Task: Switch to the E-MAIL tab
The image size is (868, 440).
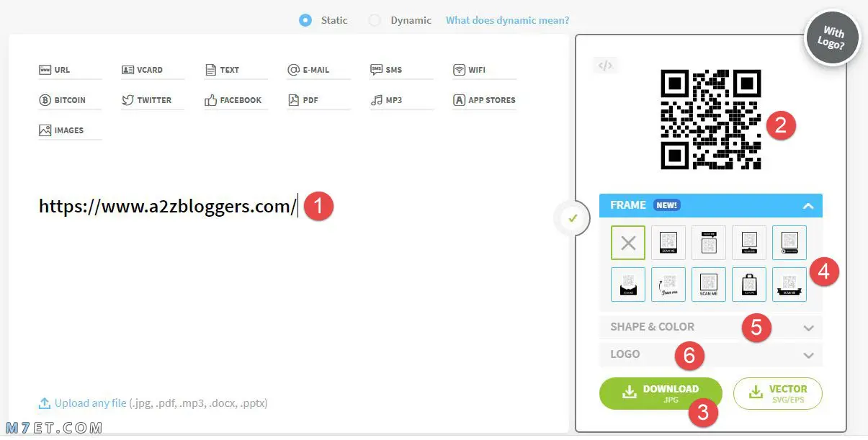Action: (x=308, y=70)
